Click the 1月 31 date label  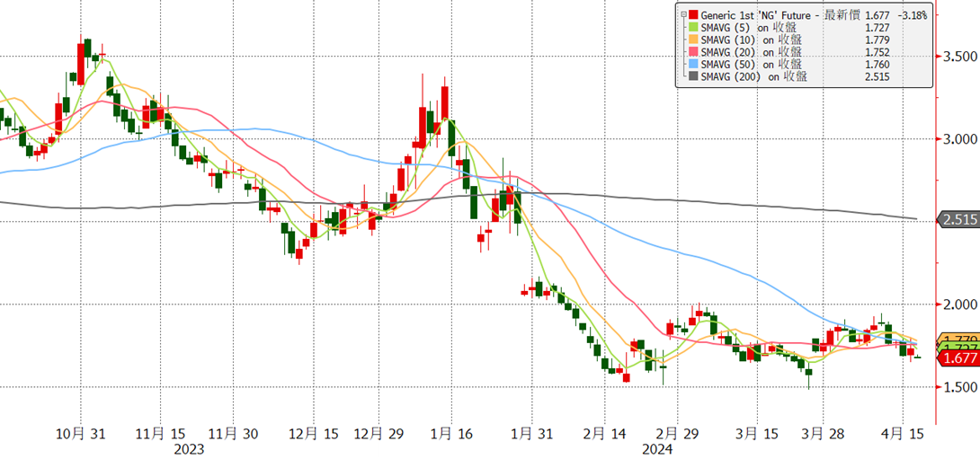click(532, 432)
